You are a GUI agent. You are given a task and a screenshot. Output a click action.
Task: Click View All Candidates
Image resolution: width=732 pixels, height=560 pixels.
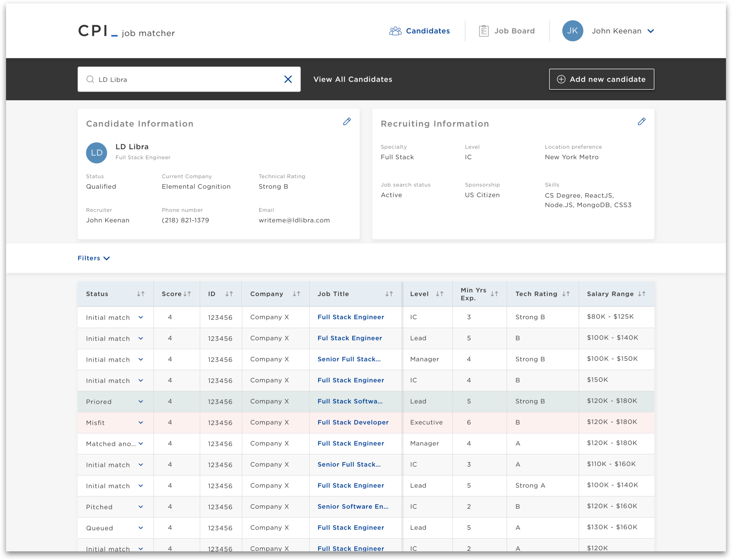353,79
